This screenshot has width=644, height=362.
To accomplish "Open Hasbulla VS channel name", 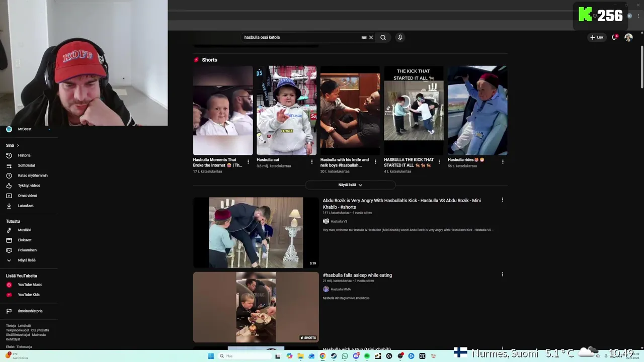I will coord(339,221).
